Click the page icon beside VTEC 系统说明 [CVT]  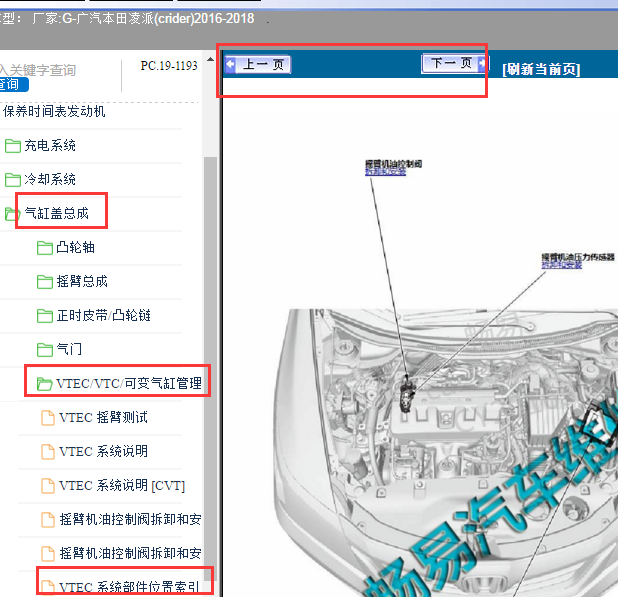[x=48, y=485]
